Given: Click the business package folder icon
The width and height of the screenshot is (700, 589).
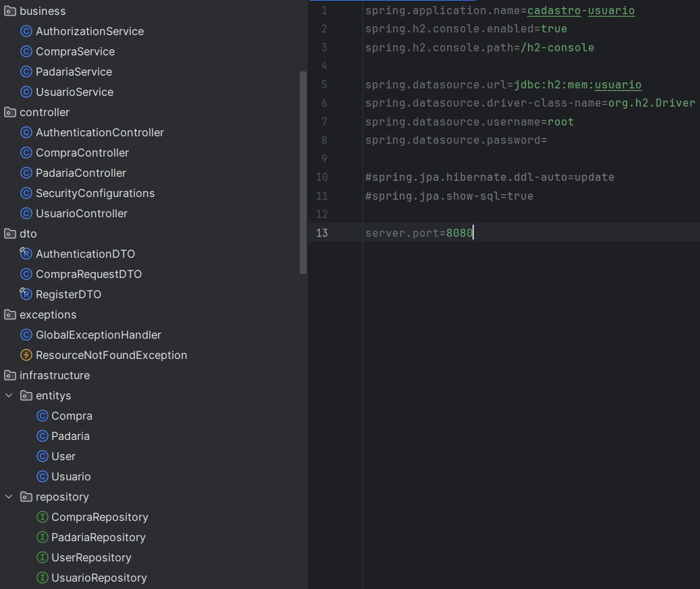Looking at the screenshot, I should (x=10, y=11).
